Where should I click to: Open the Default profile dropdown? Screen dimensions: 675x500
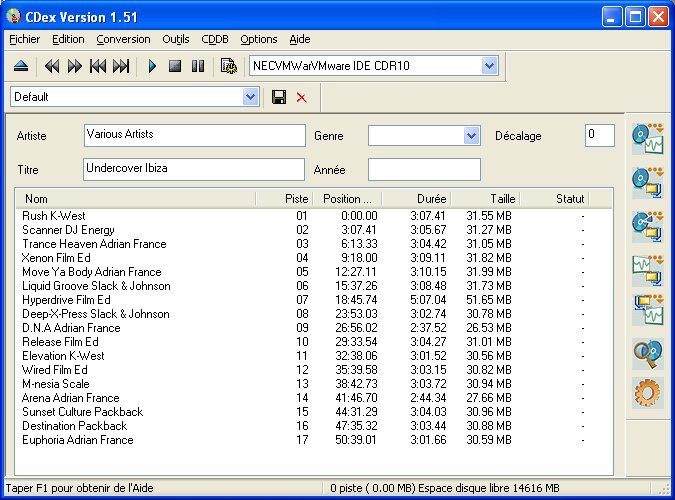(250, 97)
